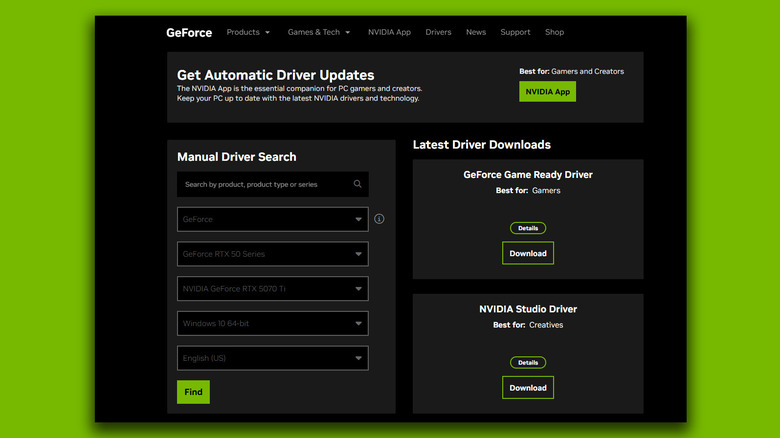Open the Drivers nav item
Screen dimensions: 780x438
point(438,32)
